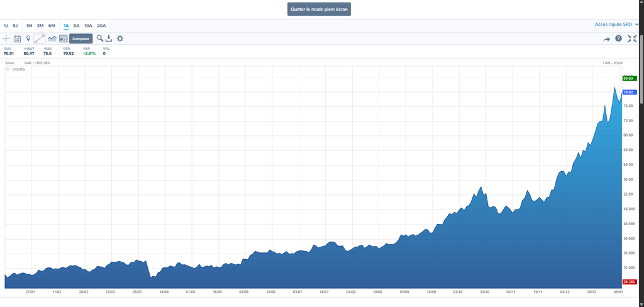The height and width of the screenshot is (307, 644).
Task: Select the crosshair cursor tool
Action: pyautogui.click(x=6, y=39)
